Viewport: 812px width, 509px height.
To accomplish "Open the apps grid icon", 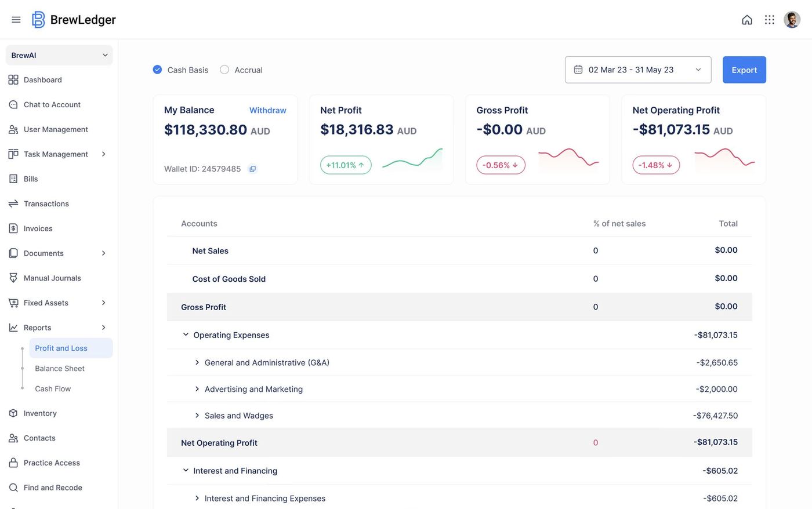I will coord(770,20).
